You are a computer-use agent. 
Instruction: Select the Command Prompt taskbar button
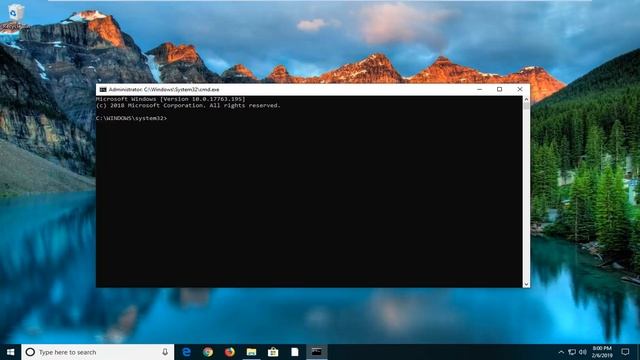317,352
